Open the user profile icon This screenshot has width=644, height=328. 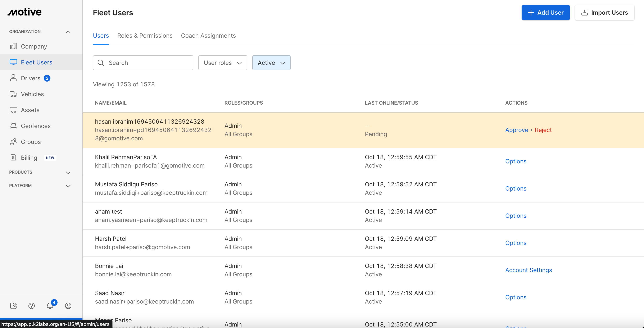coord(68,305)
